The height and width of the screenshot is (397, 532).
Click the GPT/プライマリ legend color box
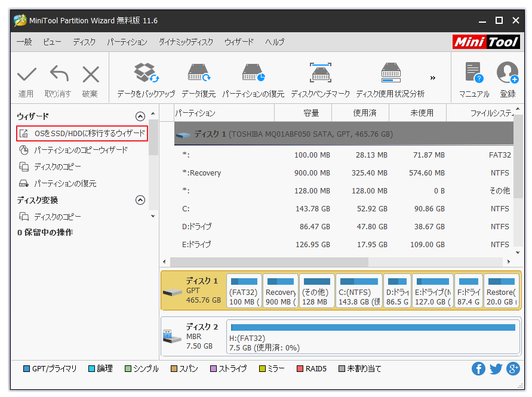(x=26, y=369)
